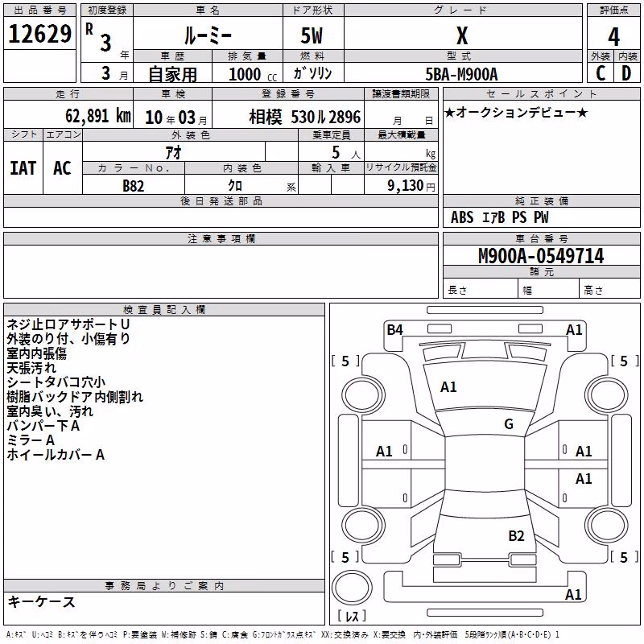Select the overall score 4

tap(613, 37)
